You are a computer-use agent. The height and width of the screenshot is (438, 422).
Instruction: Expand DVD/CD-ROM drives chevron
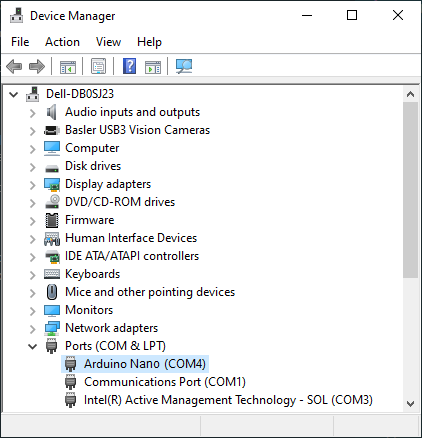pos(33,203)
